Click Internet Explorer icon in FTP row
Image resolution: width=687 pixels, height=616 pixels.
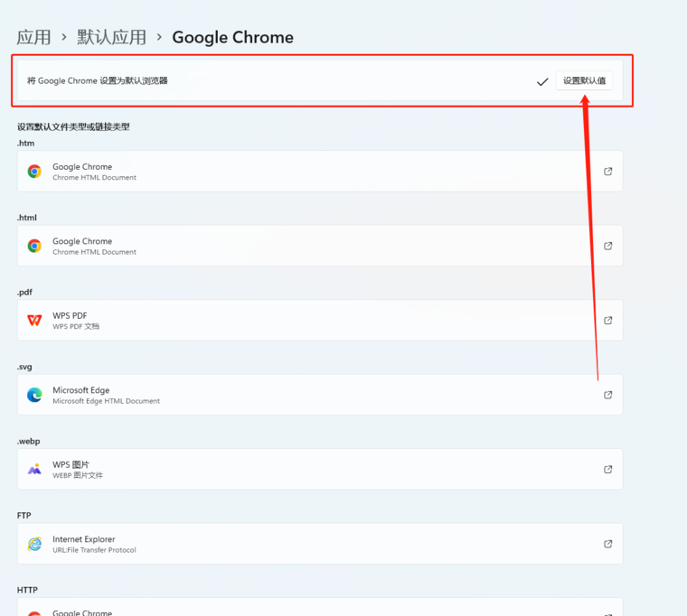point(34,544)
